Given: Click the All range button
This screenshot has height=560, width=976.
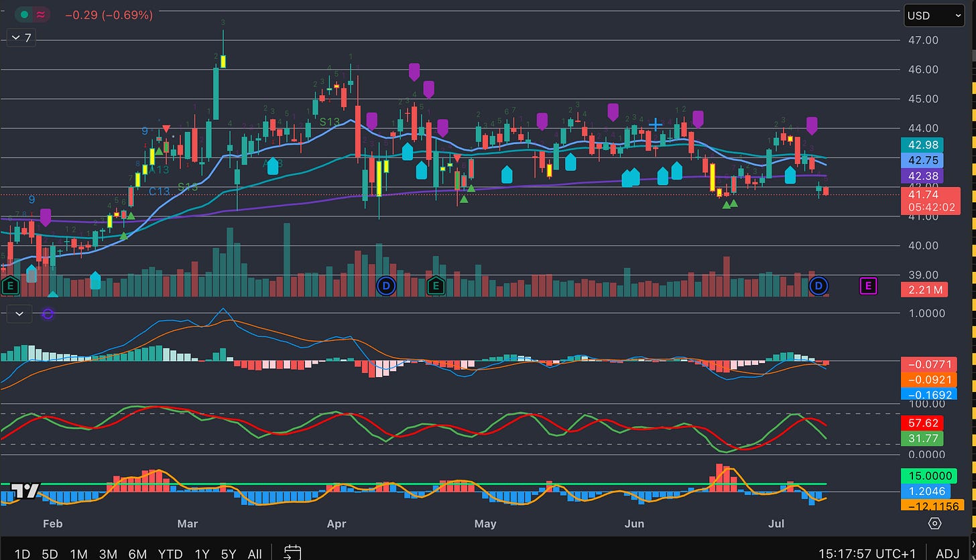Looking at the screenshot, I should (254, 554).
